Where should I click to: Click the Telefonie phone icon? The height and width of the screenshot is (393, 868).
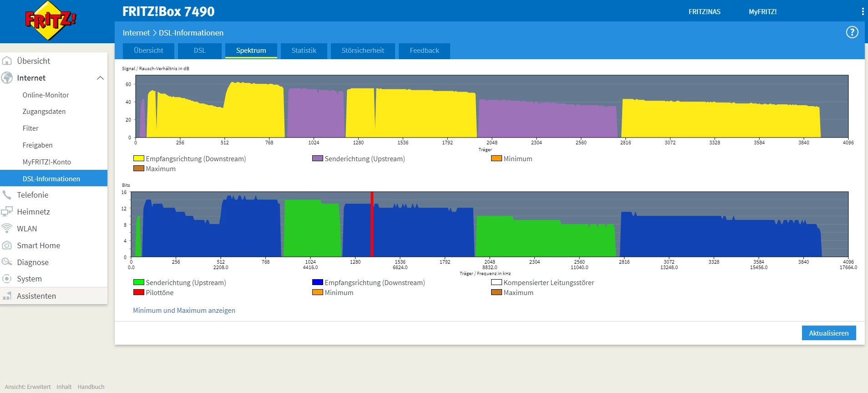[7, 195]
